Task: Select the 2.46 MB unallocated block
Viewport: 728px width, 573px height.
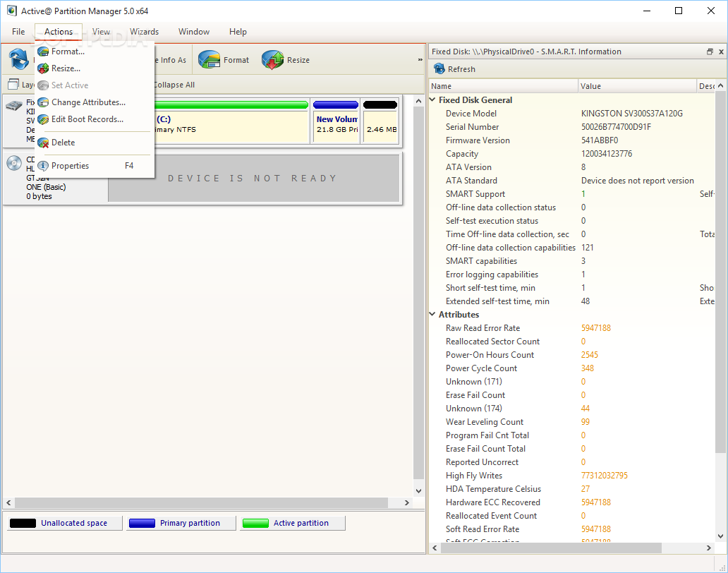Action: click(380, 121)
